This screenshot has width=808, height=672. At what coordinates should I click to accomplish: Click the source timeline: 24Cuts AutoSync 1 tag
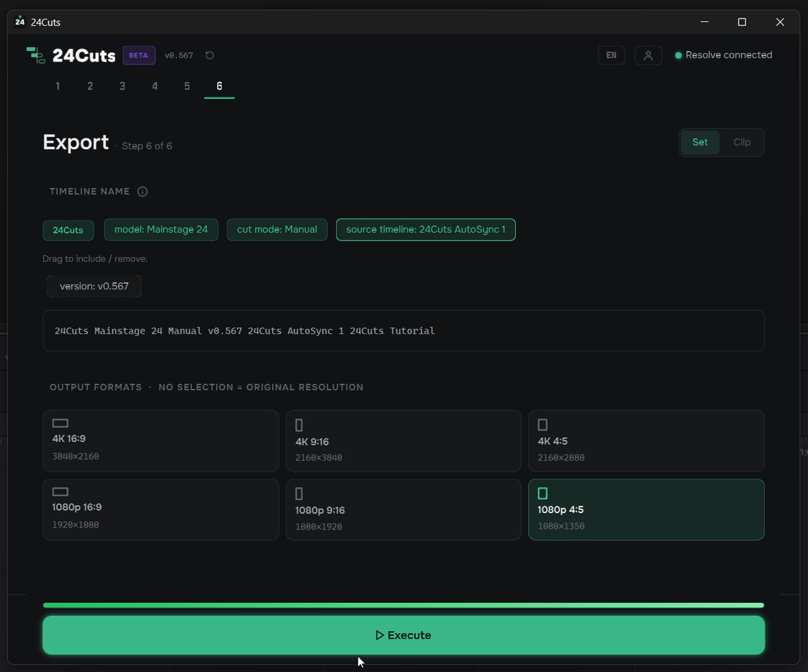pos(426,230)
